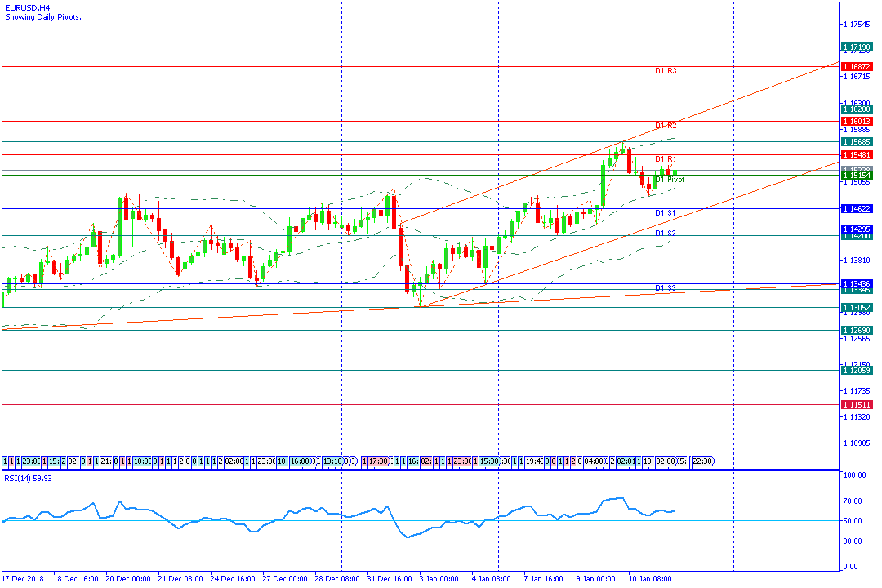The height and width of the screenshot is (588, 882).
Task: Click the RSI 50.00 level value
Action: (853, 521)
